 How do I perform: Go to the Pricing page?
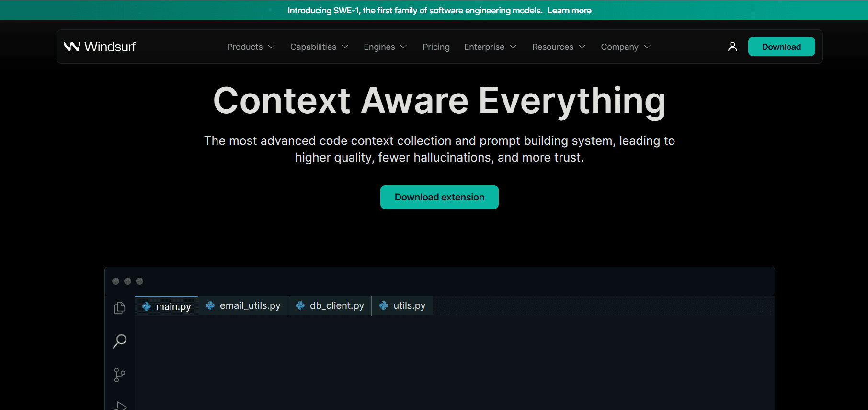pos(436,47)
